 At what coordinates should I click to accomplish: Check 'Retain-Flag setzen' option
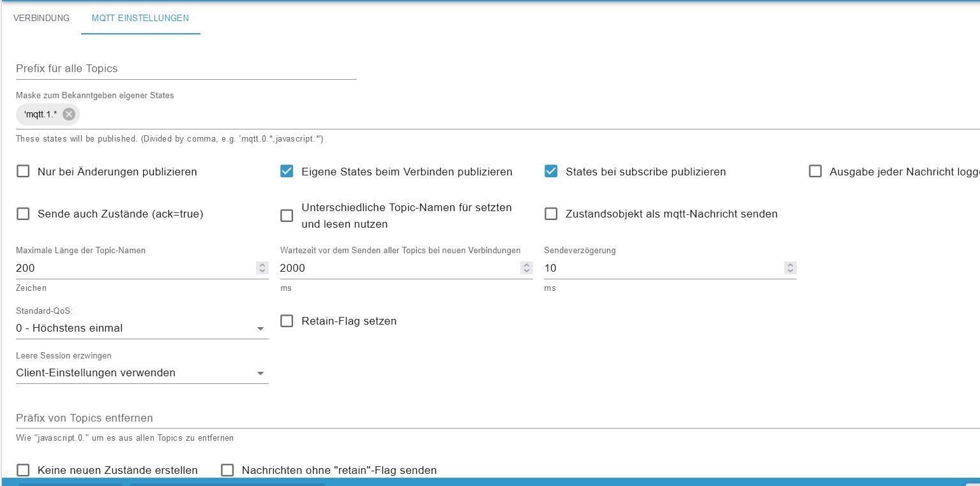click(x=287, y=321)
